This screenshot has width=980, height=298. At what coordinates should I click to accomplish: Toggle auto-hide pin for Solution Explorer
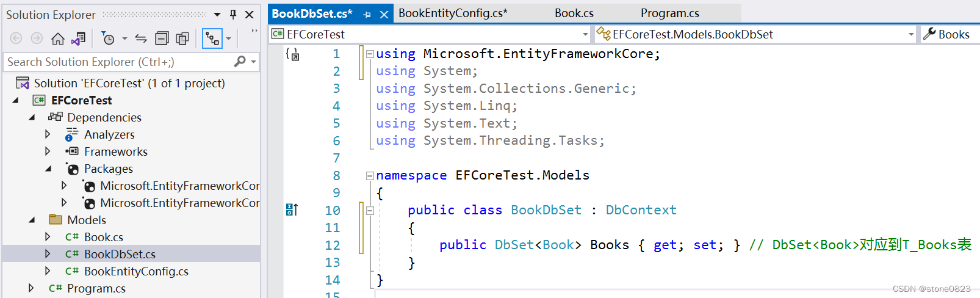click(233, 14)
